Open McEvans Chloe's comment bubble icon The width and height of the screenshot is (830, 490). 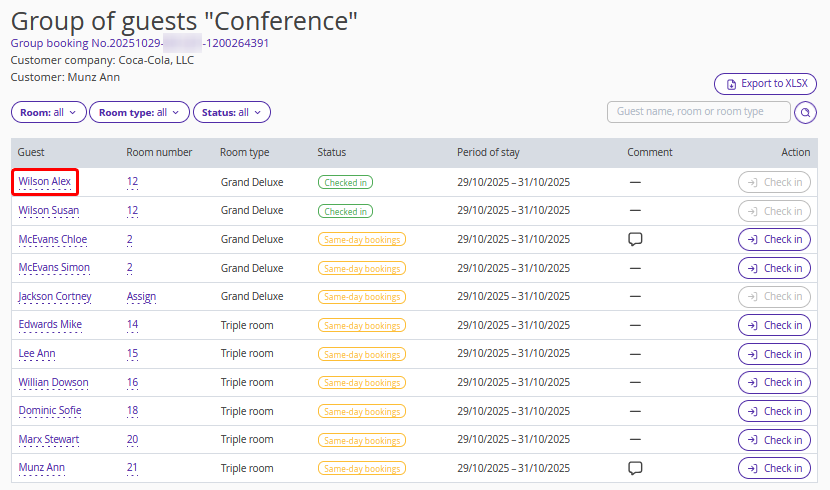pos(634,239)
